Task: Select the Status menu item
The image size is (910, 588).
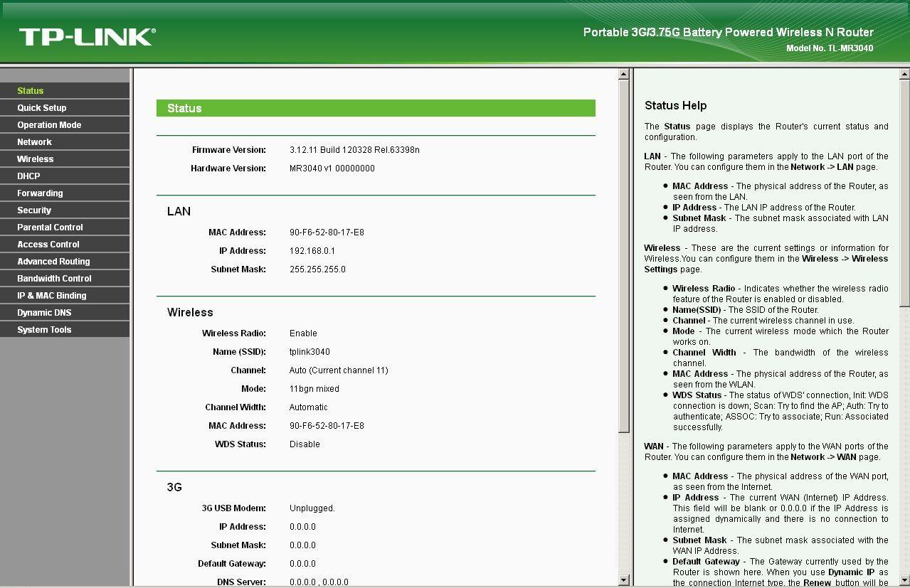Action: (x=31, y=91)
